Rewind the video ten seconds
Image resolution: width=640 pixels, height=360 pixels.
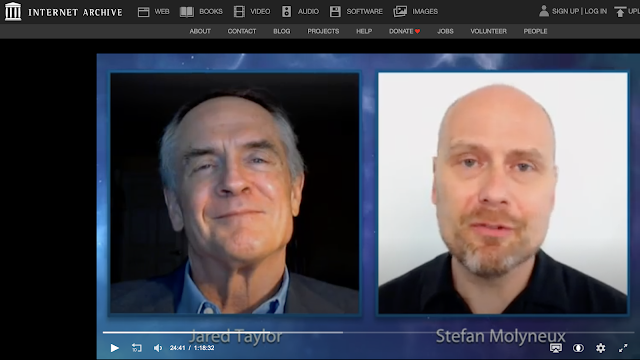(x=137, y=348)
